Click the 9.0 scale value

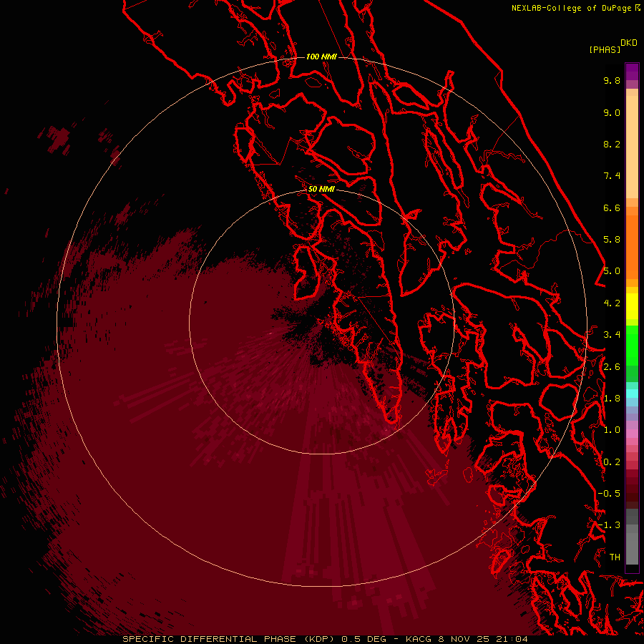(612, 112)
